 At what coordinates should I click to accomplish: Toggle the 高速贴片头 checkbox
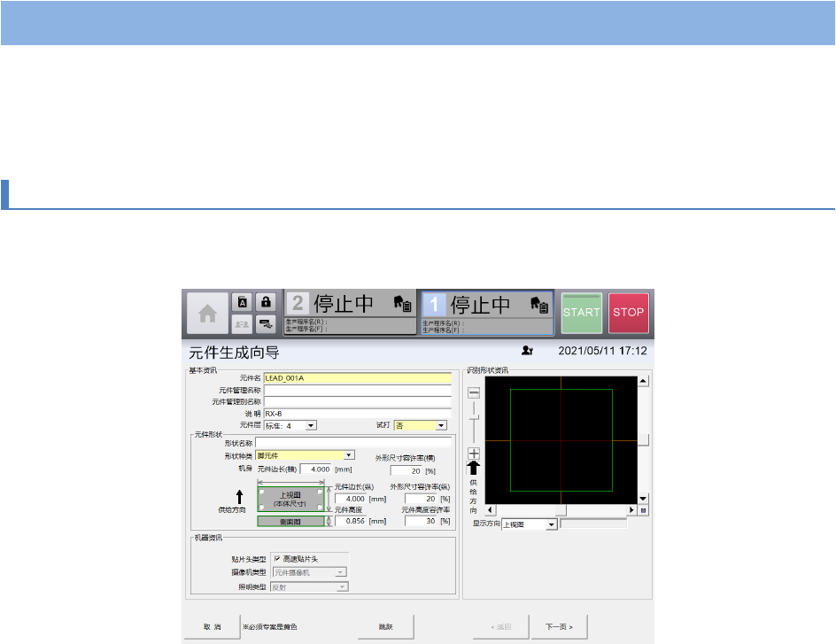[277, 559]
